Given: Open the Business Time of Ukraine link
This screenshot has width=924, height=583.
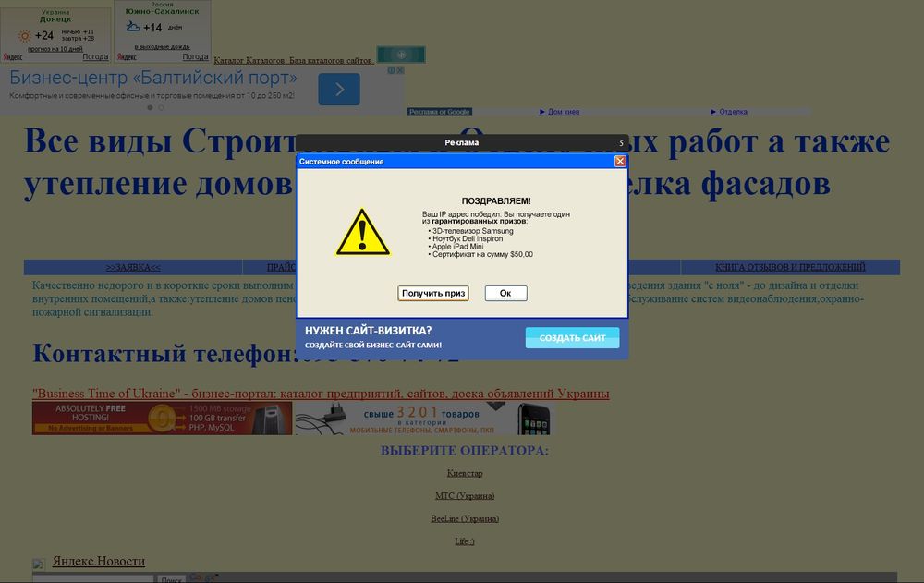Looking at the screenshot, I should click(321, 394).
